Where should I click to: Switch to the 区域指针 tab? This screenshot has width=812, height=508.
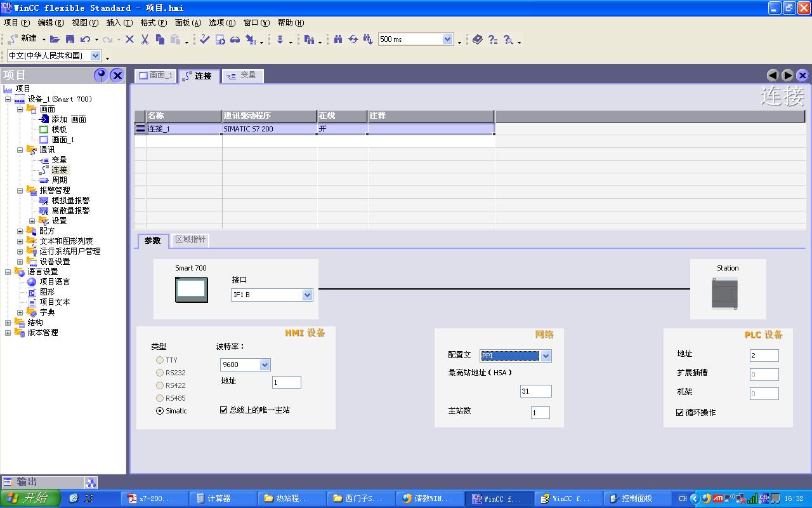(x=190, y=239)
